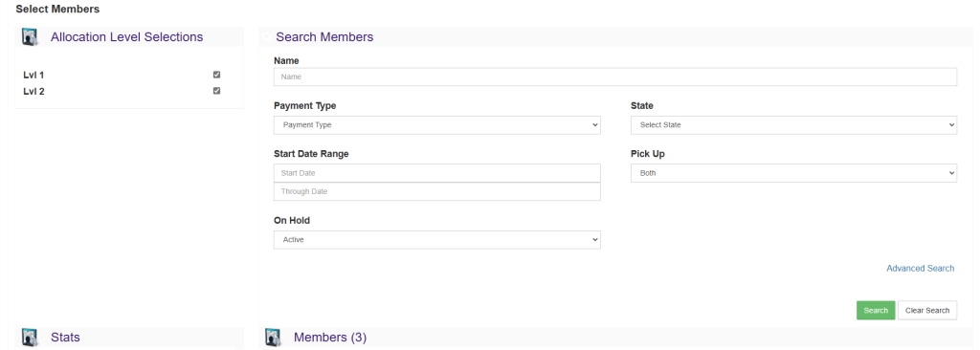Open the Advanced Search link

[920, 268]
